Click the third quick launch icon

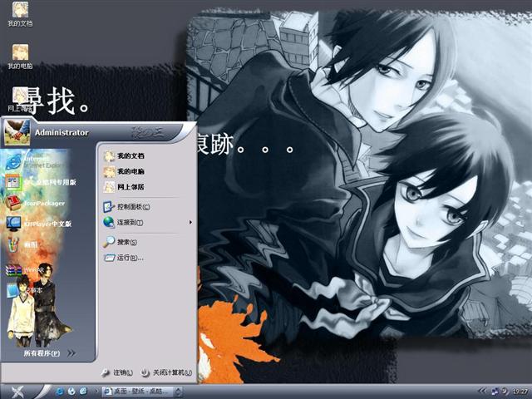point(83,392)
